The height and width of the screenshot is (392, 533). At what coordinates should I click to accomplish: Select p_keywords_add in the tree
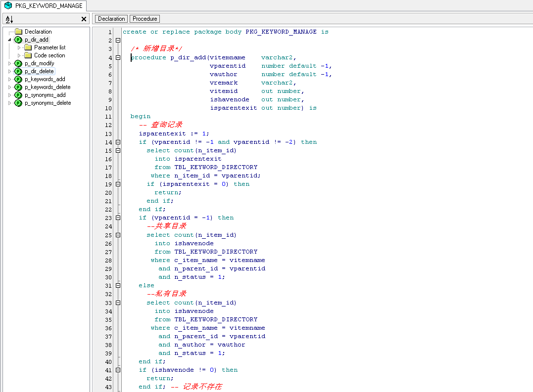pyautogui.click(x=45, y=79)
